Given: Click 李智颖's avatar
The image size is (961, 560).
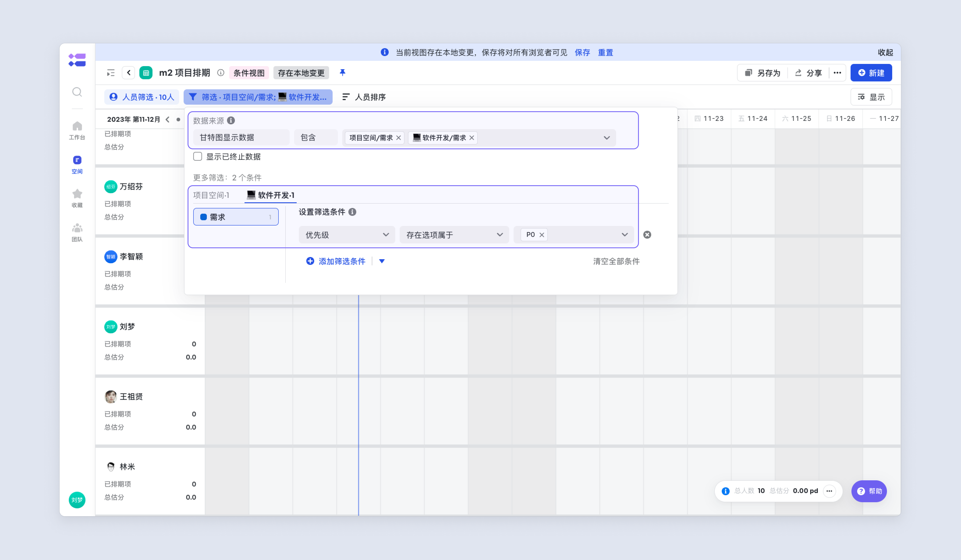Looking at the screenshot, I should 111,257.
